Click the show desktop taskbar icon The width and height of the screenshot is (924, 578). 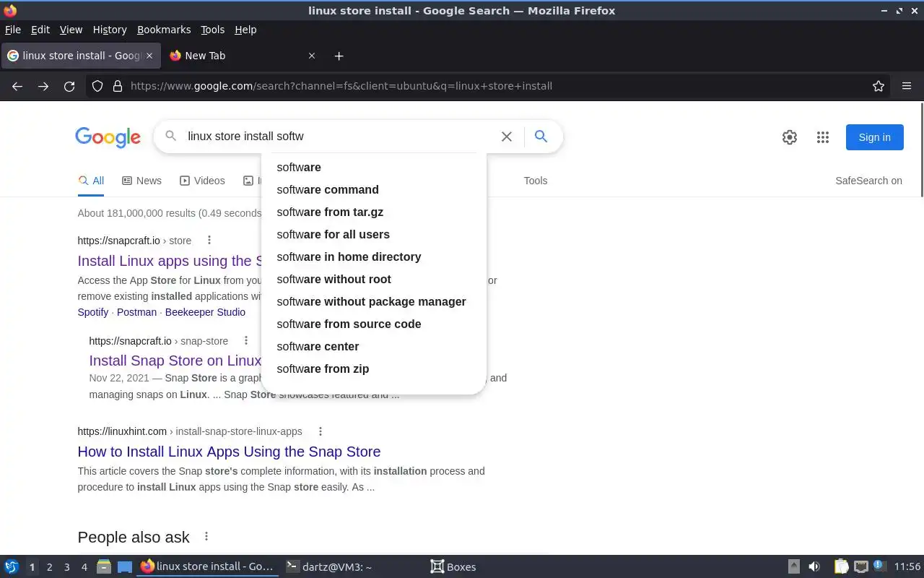[125, 566]
